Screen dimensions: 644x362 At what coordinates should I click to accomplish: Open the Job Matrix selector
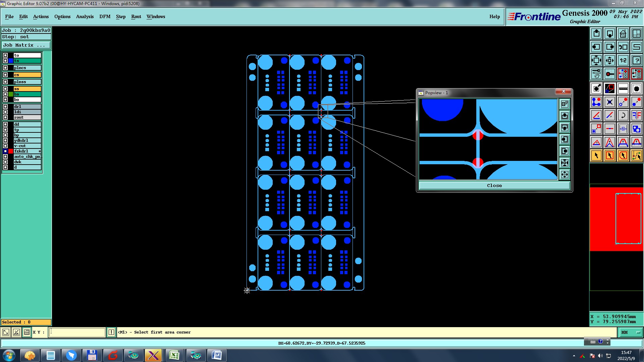click(26, 45)
